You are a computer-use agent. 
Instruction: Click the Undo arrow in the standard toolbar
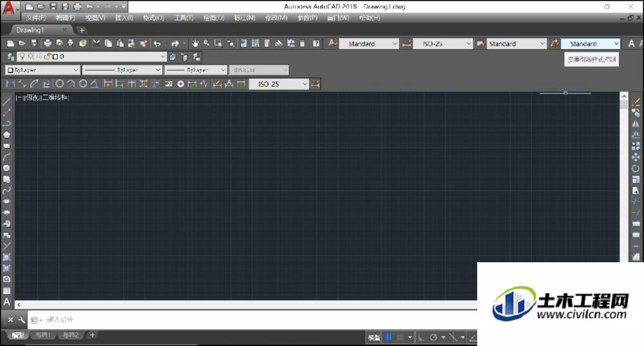(157, 43)
